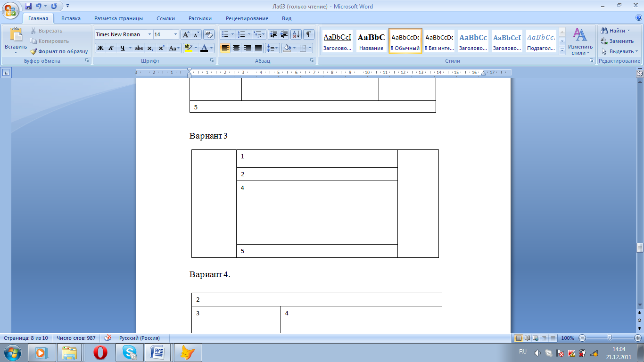The width and height of the screenshot is (644, 362).
Task: Click the Вставить paste icon
Action: (16, 34)
